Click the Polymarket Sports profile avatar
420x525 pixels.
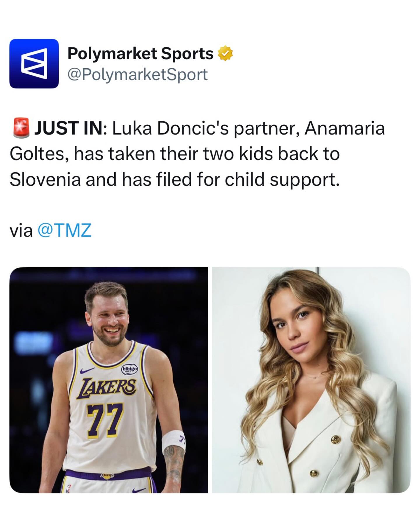(34, 64)
